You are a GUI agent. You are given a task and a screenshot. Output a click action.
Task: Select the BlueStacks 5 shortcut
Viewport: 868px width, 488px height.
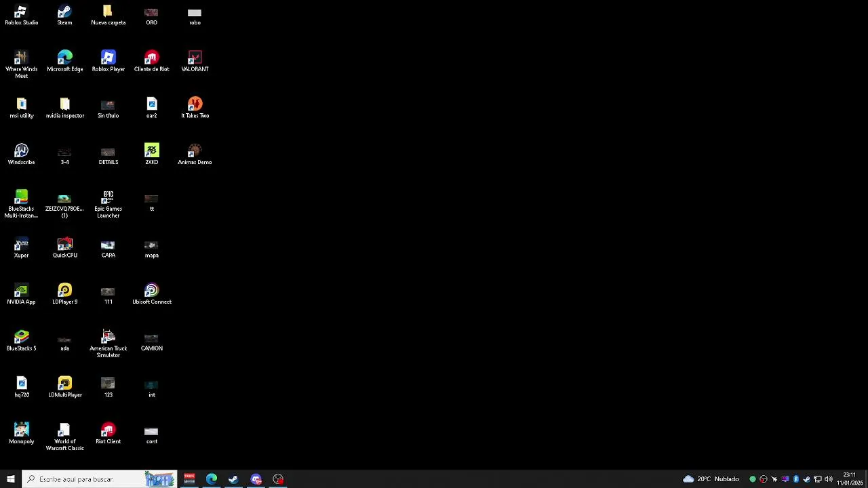pos(21,341)
